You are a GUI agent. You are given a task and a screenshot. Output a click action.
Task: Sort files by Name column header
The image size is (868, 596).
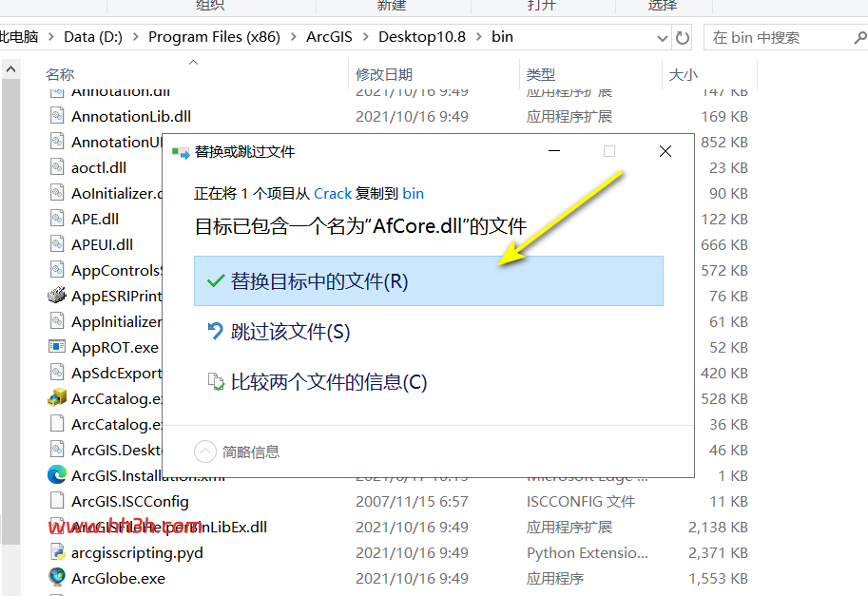[x=60, y=74]
